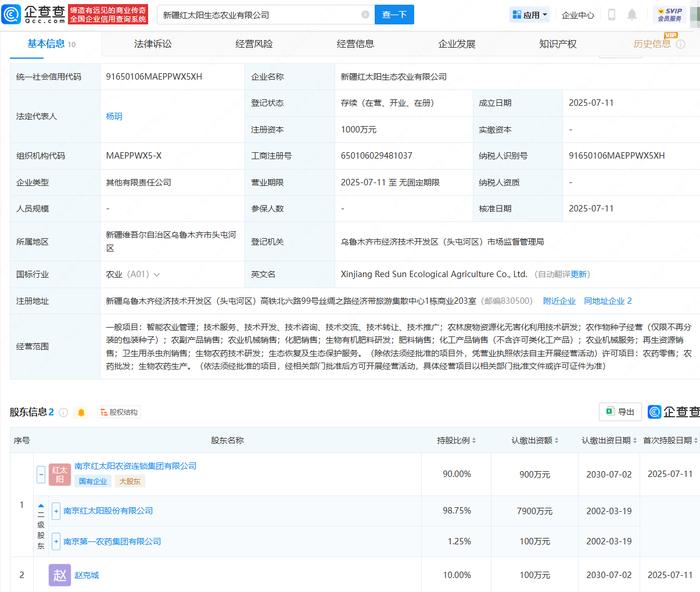
Task: Click the 查一下 search button
Action: (394, 15)
